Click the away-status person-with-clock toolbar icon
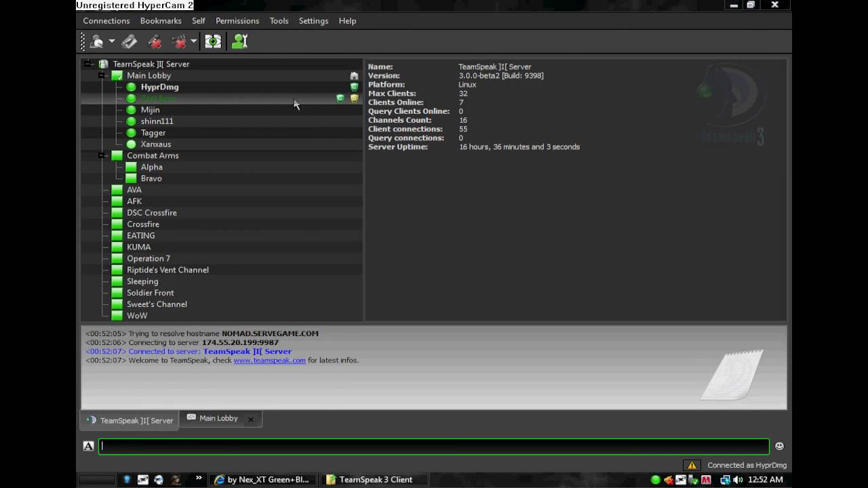Viewport: 868px width, 488px height. [96, 42]
